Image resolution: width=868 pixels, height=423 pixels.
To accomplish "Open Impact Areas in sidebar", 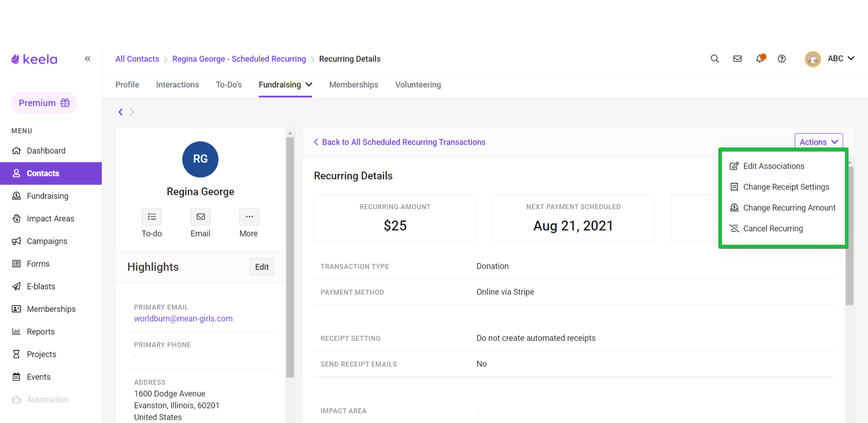I will [51, 219].
